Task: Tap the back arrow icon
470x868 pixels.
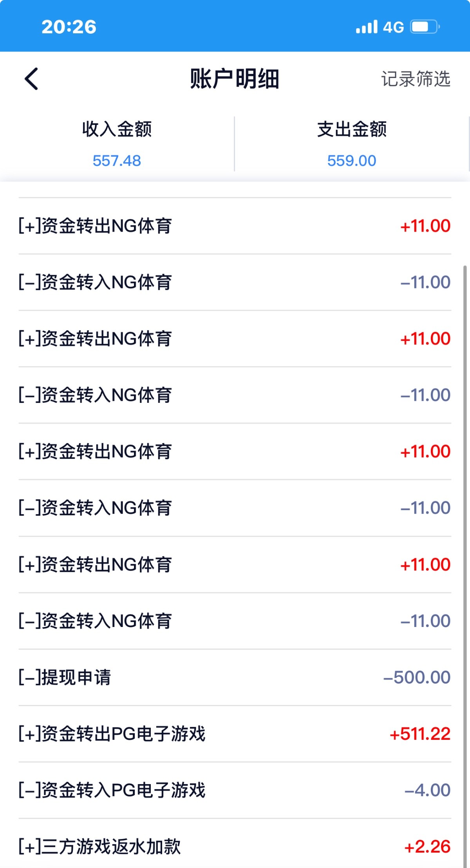Action: pos(31,79)
